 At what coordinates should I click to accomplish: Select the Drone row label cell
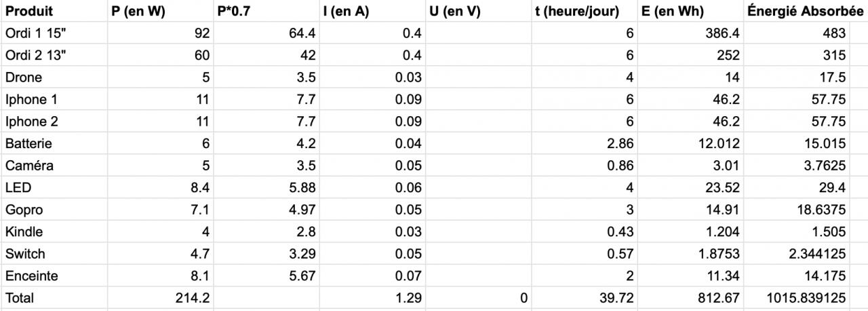24,77
